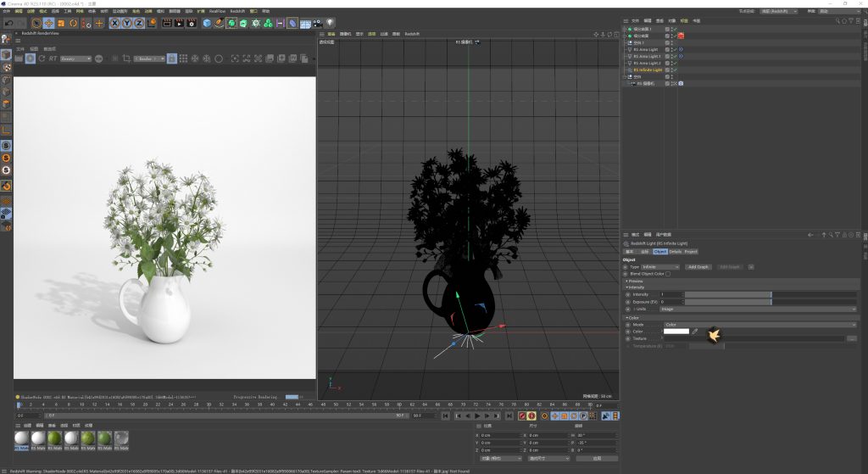Screen dimensions: 868x474
Task: Select RS Area Light in object manager
Action: point(645,49)
